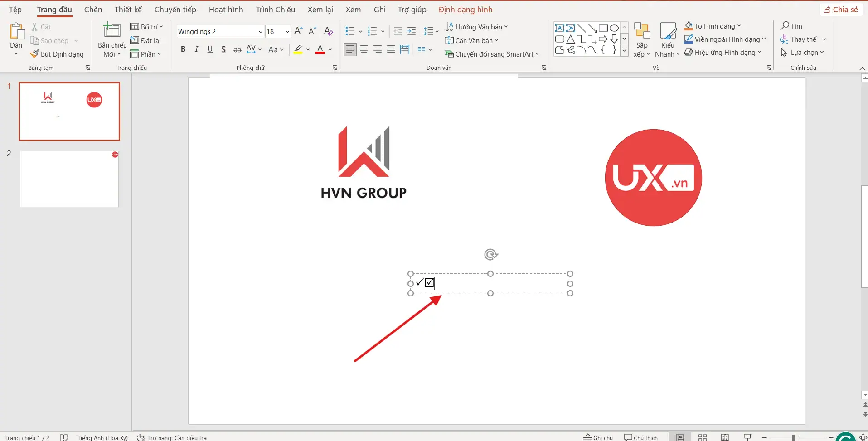Switch to Reading view in status bar
Viewport: 868px width, 441px height.
725,437
